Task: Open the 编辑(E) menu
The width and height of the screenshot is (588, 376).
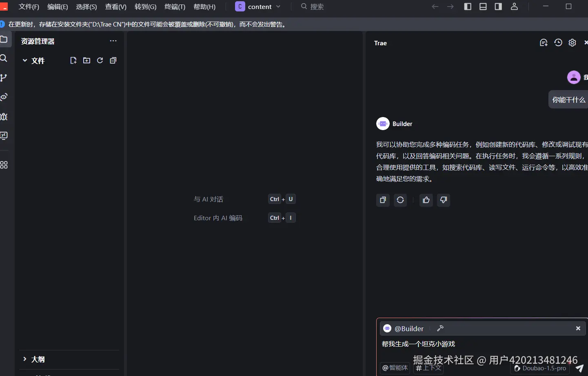Action: 58,7
